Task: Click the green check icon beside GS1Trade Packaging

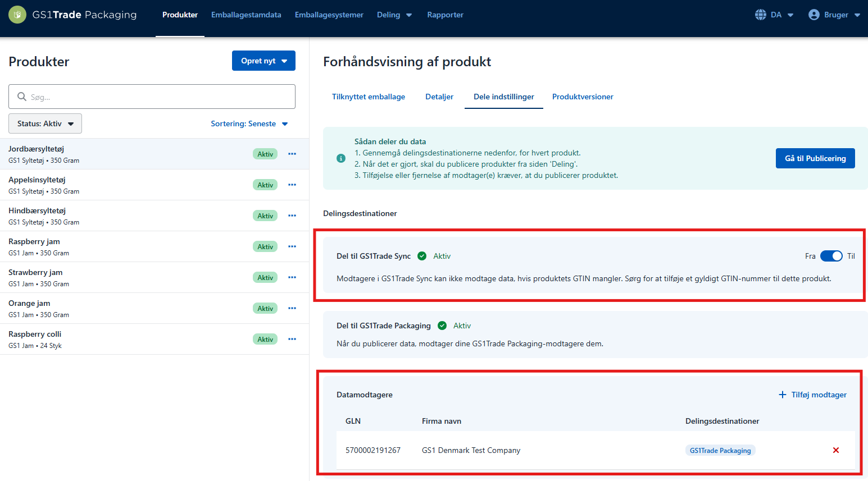Action: click(442, 326)
